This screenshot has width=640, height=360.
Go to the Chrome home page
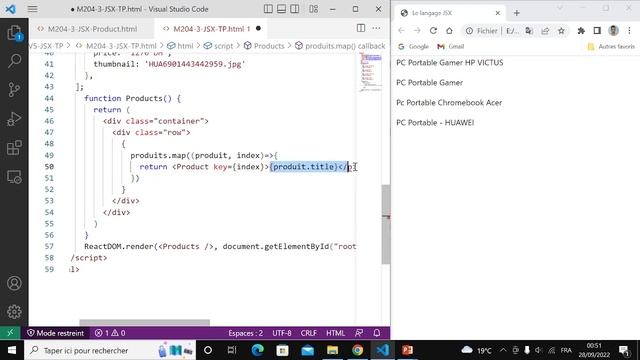(449, 31)
